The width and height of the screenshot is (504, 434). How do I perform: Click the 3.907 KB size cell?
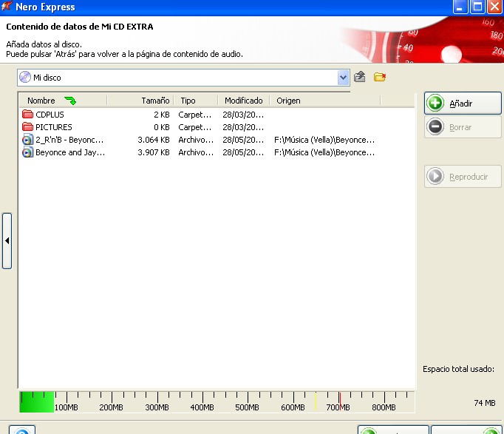(153, 152)
